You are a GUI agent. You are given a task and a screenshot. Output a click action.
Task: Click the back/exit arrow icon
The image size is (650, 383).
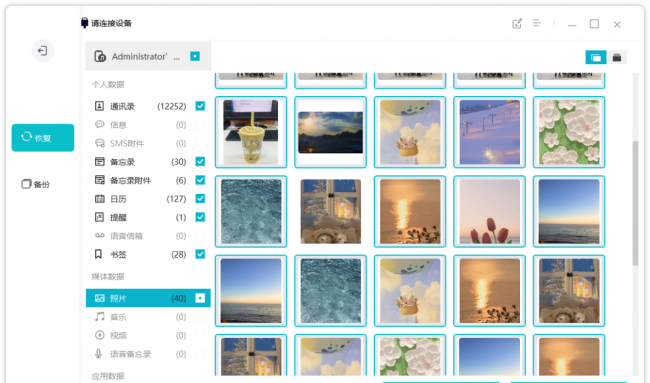(x=43, y=51)
